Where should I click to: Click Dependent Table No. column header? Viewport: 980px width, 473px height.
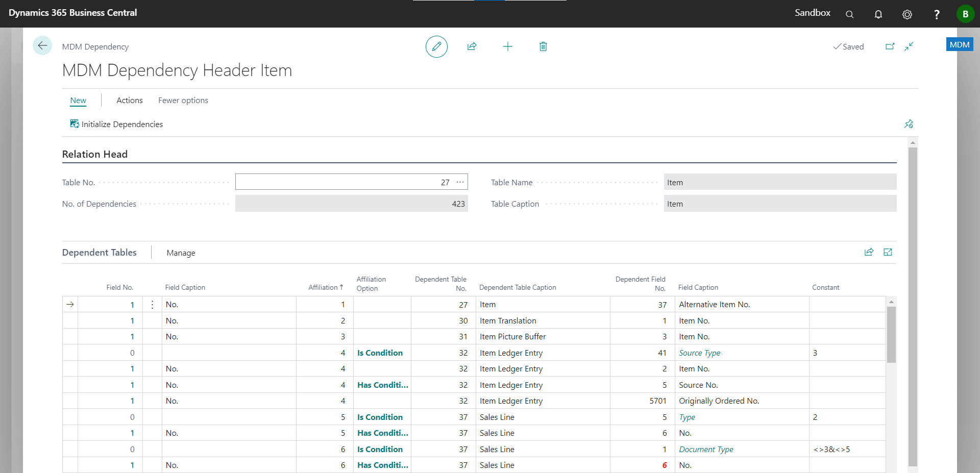coord(440,284)
